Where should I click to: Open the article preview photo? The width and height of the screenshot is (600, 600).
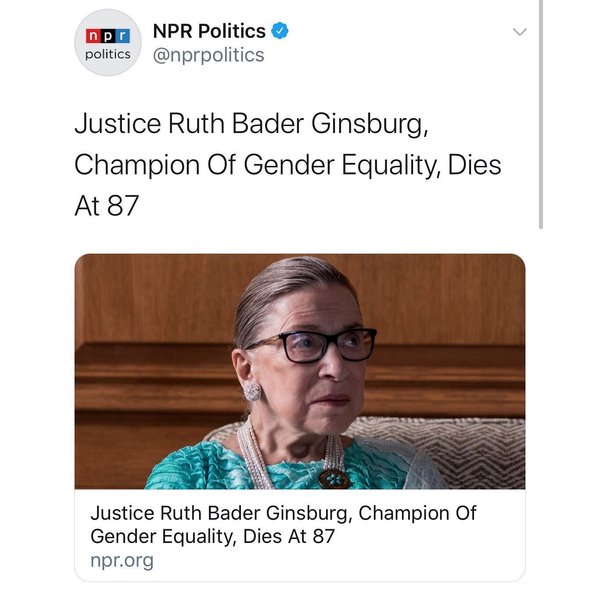tap(300, 371)
